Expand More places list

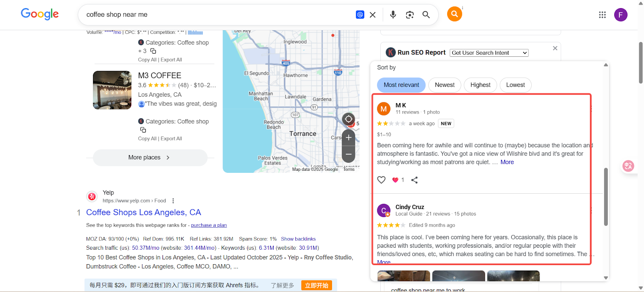[x=150, y=157]
